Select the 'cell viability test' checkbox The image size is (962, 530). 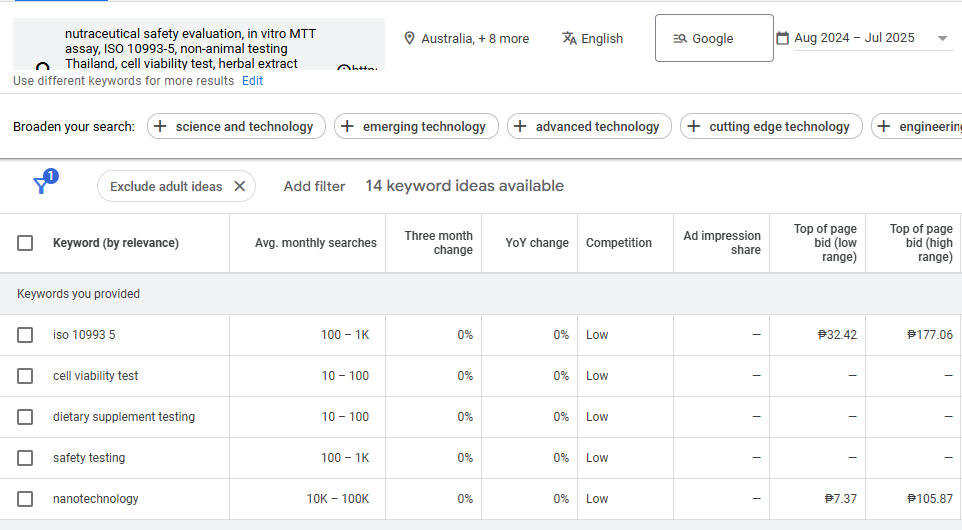pyautogui.click(x=25, y=376)
